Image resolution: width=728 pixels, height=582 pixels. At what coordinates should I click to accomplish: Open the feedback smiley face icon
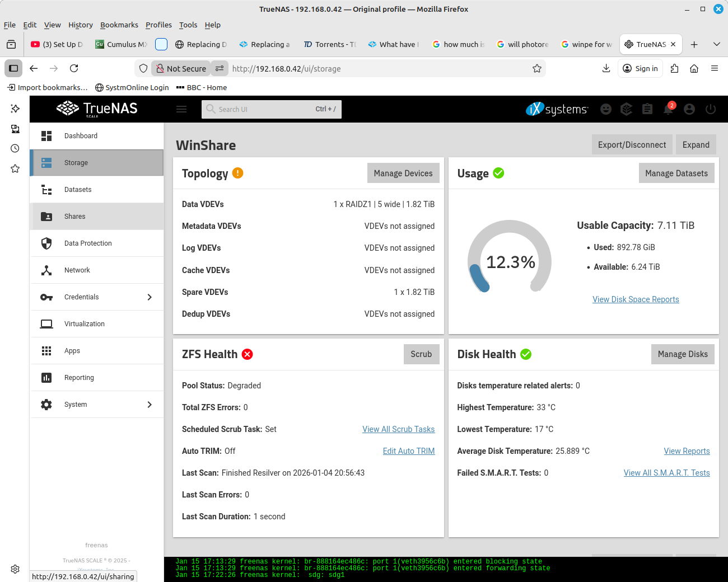click(606, 110)
